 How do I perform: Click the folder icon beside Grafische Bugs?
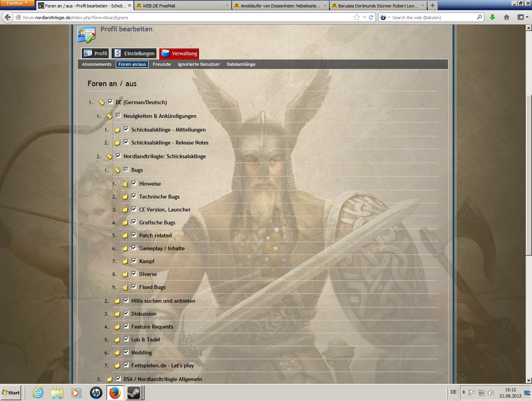[125, 223]
